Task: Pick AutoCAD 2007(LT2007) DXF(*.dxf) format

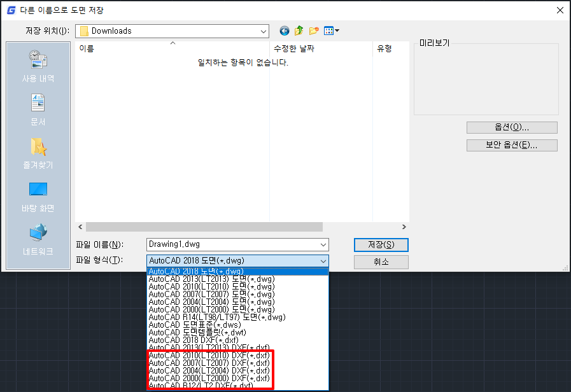Action: click(x=237, y=363)
